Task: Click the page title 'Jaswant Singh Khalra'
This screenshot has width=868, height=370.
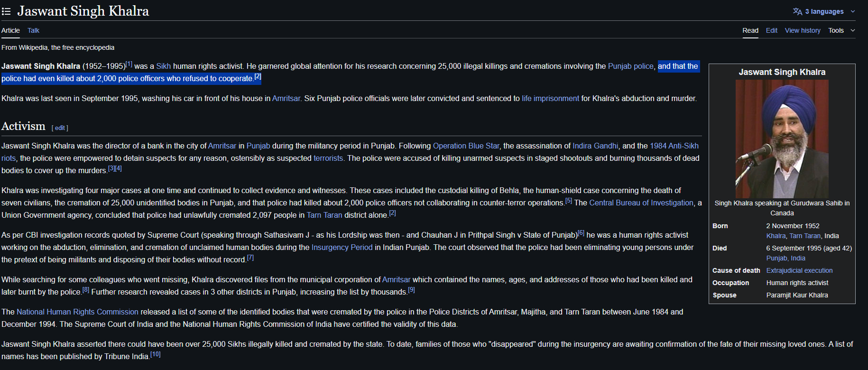Action: [83, 11]
